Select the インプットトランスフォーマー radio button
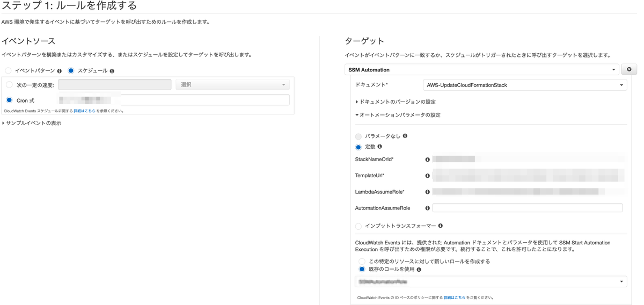Viewport: 644px width, 305px height. pos(358,227)
